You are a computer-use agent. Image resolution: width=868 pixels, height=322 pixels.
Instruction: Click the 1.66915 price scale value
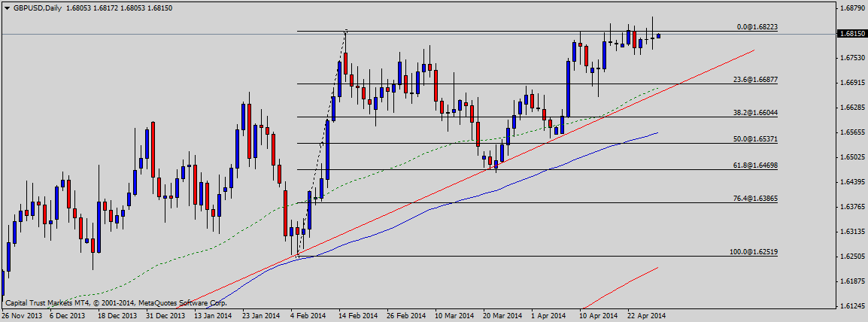pos(851,82)
